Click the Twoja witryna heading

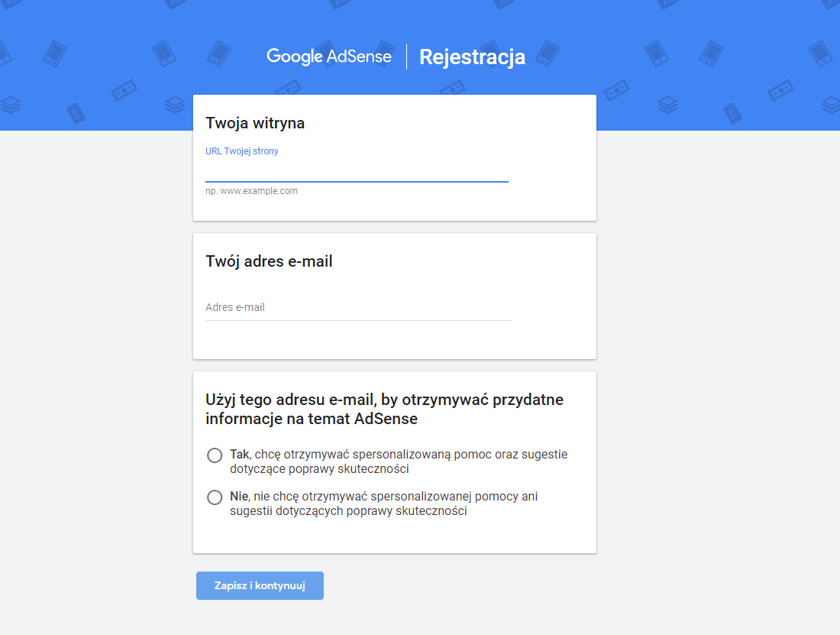[255, 123]
